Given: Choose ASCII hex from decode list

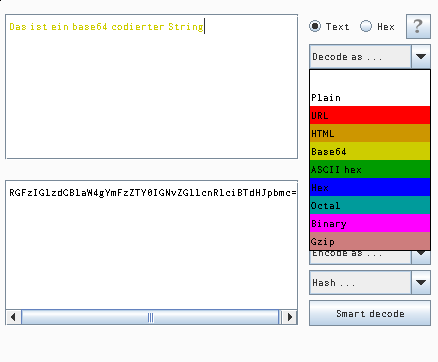Looking at the screenshot, I should [x=370, y=169].
